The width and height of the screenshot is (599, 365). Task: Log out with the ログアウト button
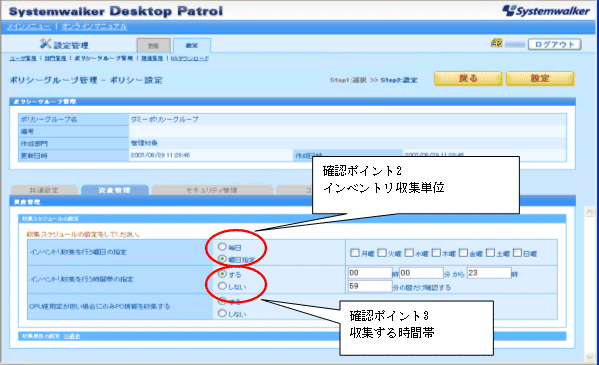[555, 44]
